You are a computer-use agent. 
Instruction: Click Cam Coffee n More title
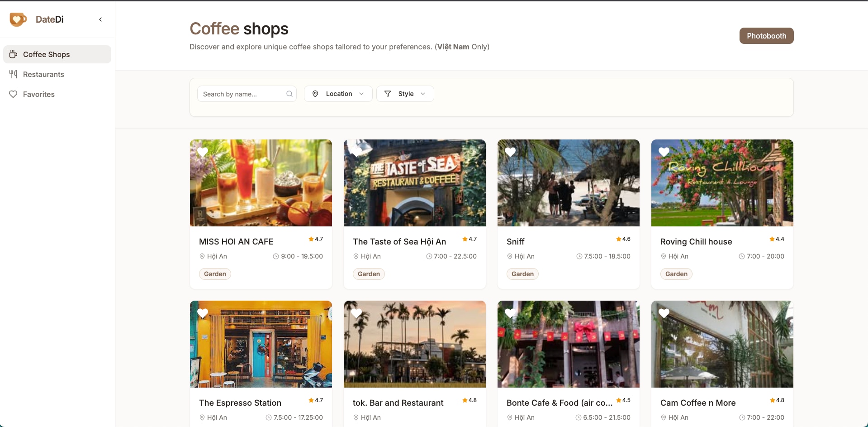tap(698, 403)
